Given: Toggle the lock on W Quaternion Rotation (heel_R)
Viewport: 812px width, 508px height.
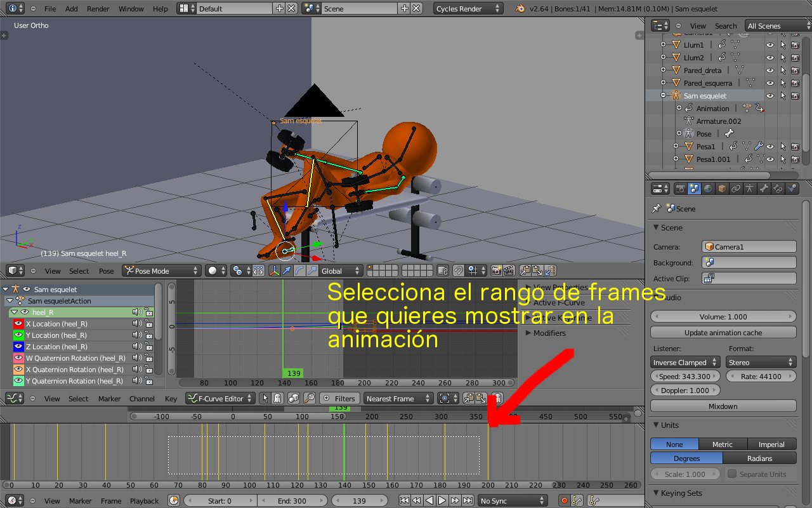Looking at the screenshot, I should point(148,358).
